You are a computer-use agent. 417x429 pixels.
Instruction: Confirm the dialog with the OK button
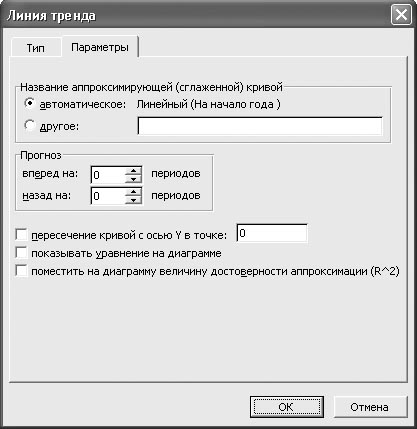287,407
